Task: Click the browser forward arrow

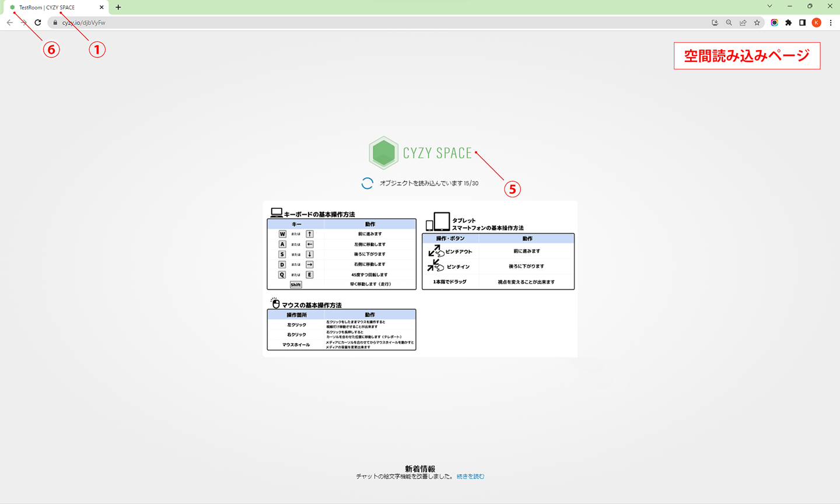Action: pyautogui.click(x=24, y=23)
